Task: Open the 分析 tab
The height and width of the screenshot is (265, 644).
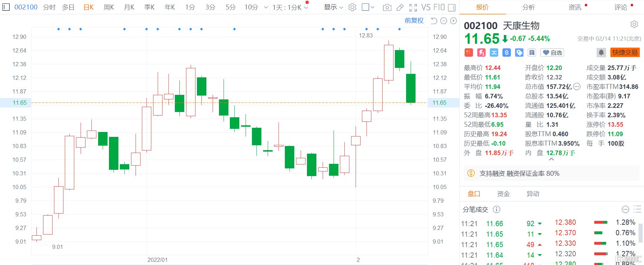Action: point(528,7)
